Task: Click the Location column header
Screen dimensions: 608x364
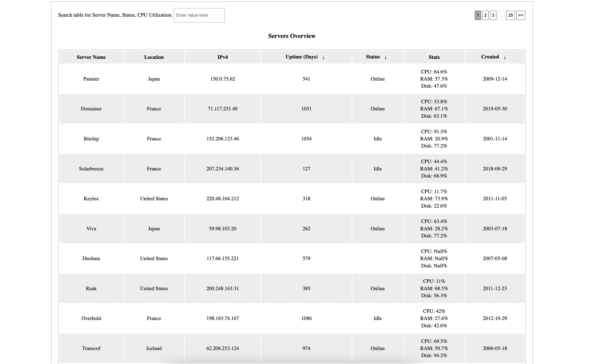Action: [154, 57]
